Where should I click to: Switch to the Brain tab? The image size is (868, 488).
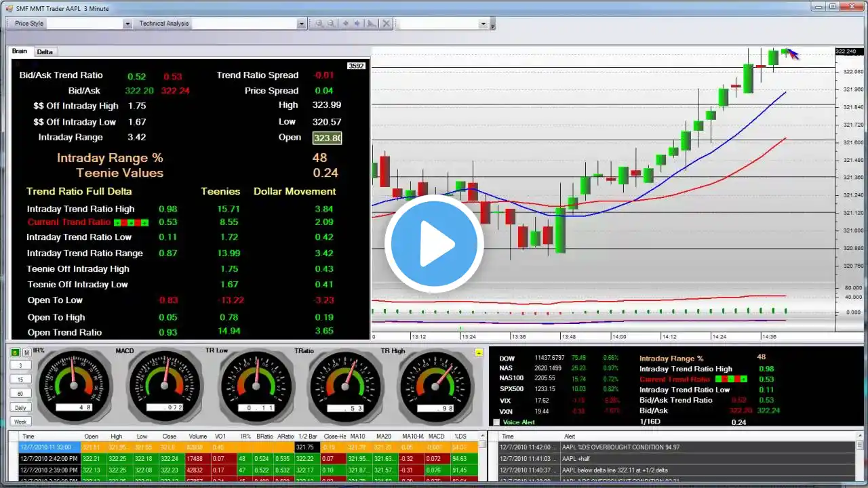pos(20,52)
